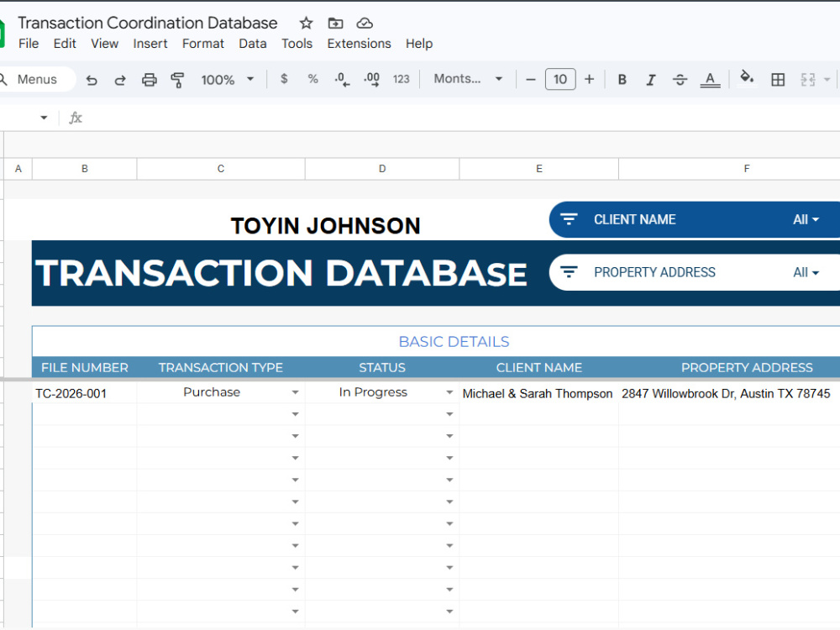Click the CLIENT NAME slicer filter icon
This screenshot has width=840, height=630.
(569, 219)
